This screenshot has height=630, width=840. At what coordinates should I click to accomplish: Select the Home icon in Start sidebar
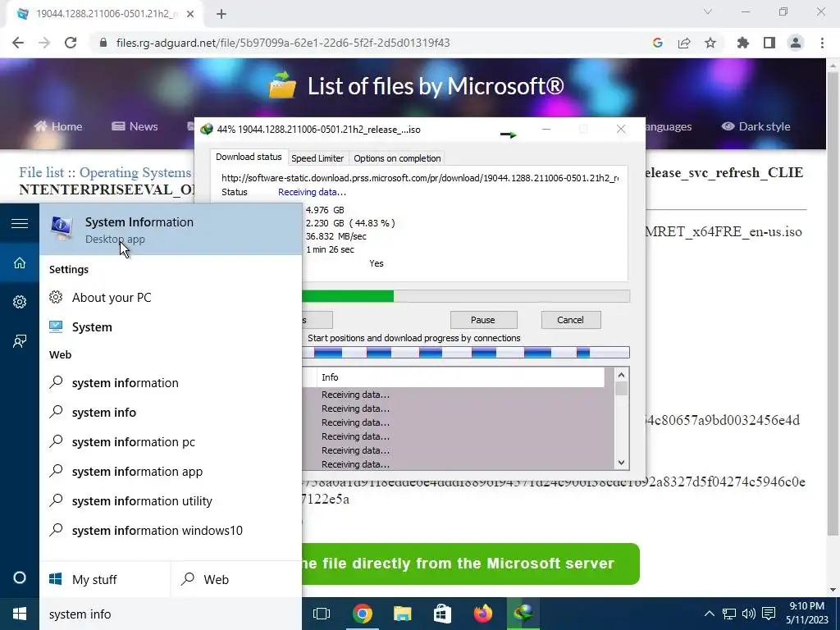tap(20, 262)
